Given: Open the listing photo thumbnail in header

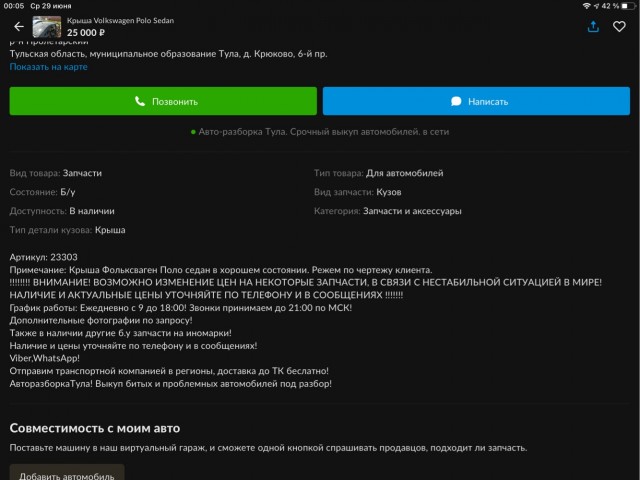Looking at the screenshot, I should coord(47,27).
